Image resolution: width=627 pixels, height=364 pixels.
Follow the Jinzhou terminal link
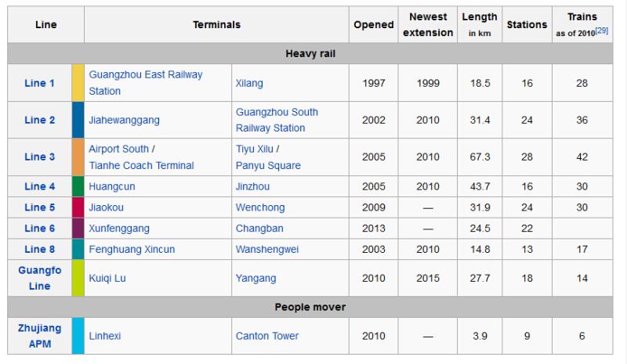click(x=252, y=186)
